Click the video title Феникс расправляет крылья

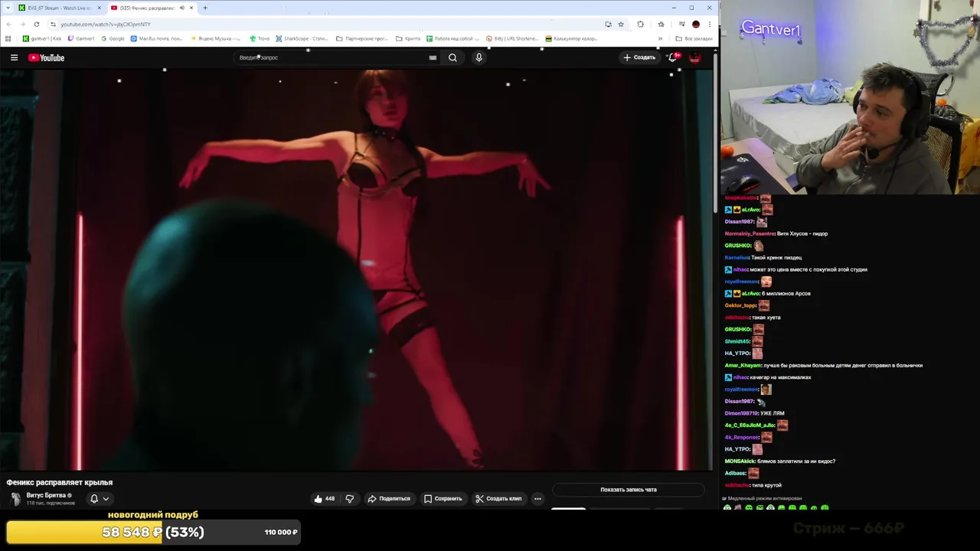[60, 482]
